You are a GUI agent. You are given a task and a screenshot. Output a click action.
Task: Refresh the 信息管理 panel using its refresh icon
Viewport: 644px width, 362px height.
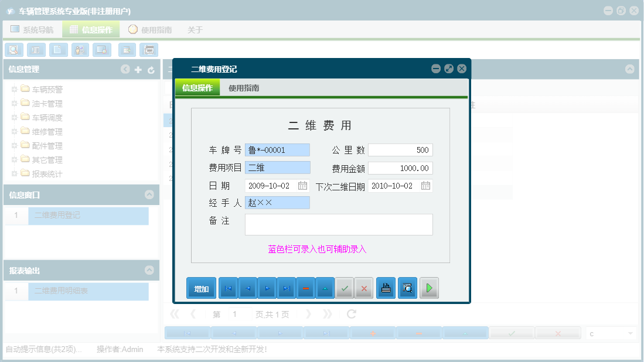pyautogui.click(x=151, y=69)
